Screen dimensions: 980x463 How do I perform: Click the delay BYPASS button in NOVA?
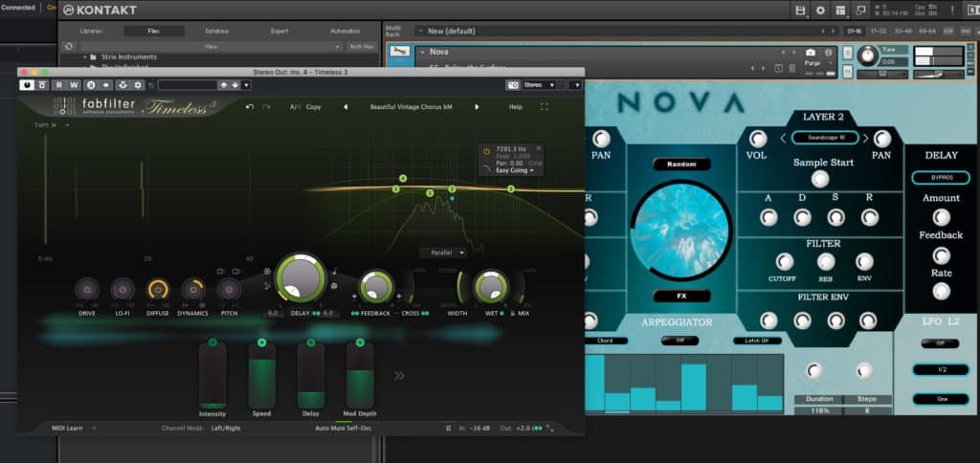[x=942, y=178]
